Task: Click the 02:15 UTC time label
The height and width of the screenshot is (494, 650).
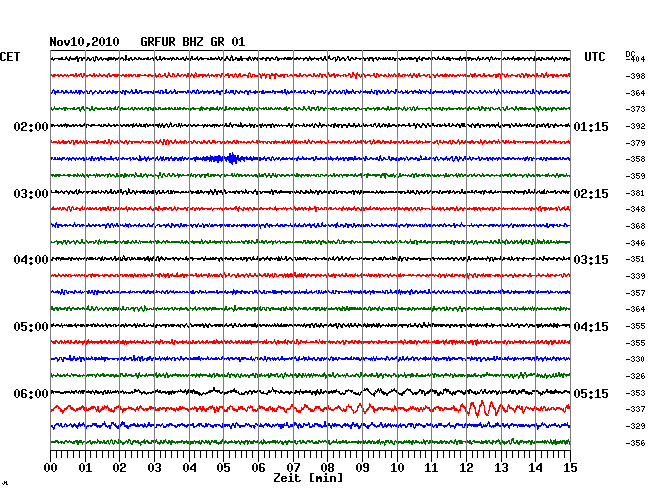Action: tap(591, 194)
